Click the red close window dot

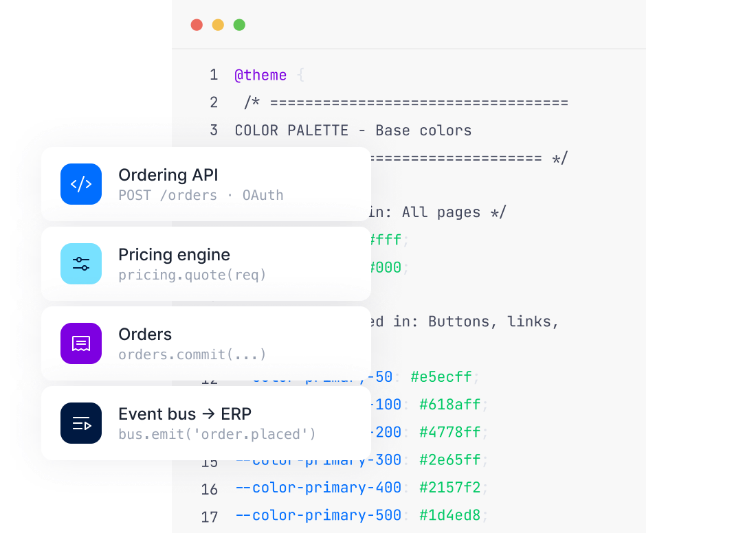coord(197,25)
